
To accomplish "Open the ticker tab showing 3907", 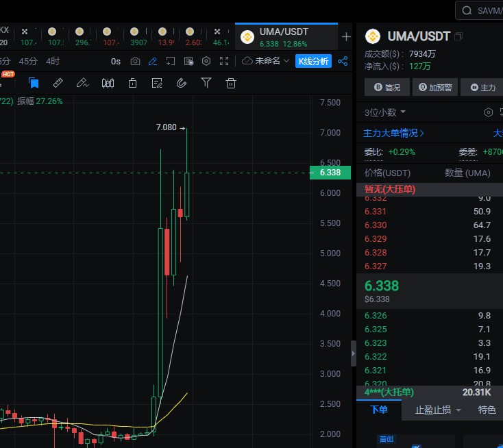I will click(x=138, y=37).
